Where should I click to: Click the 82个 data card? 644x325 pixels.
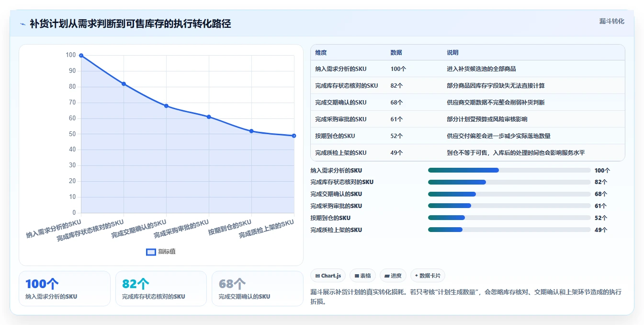click(x=161, y=289)
